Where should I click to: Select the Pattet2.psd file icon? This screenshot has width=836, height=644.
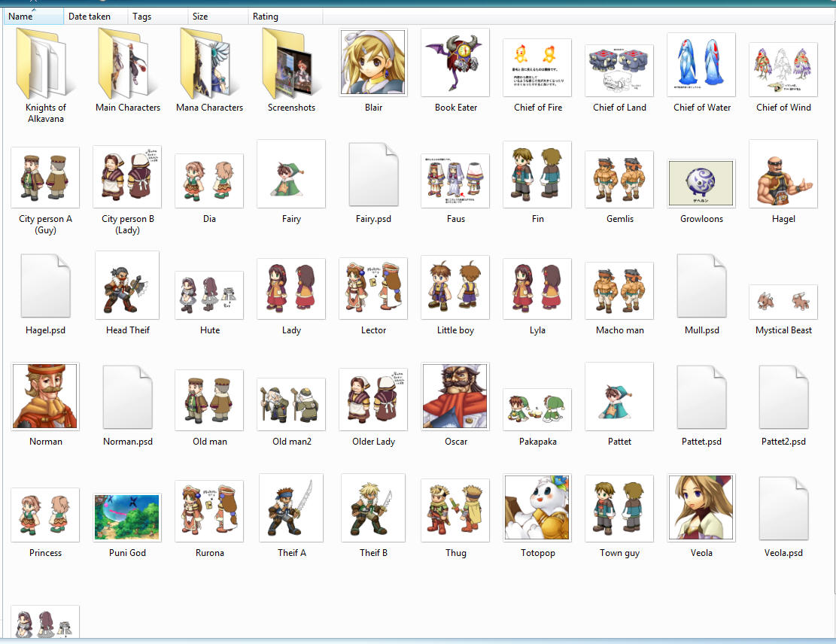click(784, 396)
